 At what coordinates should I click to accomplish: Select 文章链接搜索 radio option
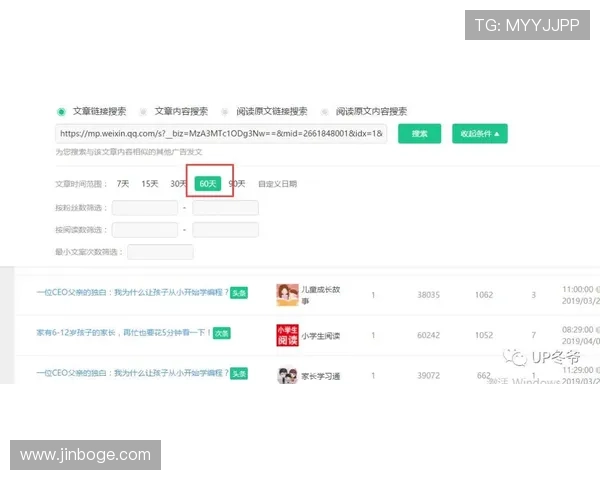[61, 112]
